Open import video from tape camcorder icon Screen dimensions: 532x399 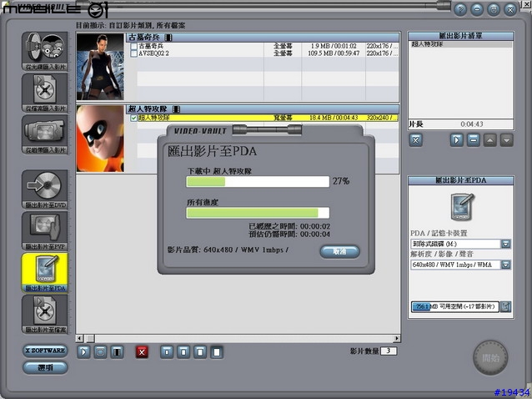coord(45,134)
